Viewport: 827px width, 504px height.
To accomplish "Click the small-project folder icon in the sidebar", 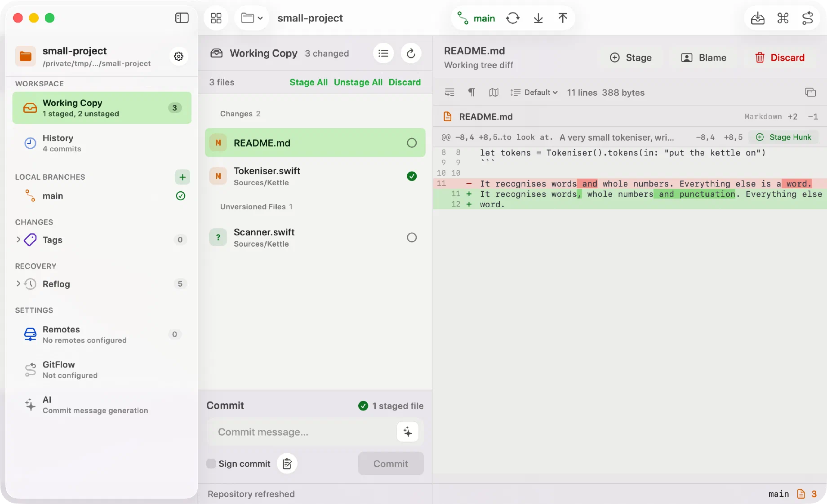I will (26, 56).
